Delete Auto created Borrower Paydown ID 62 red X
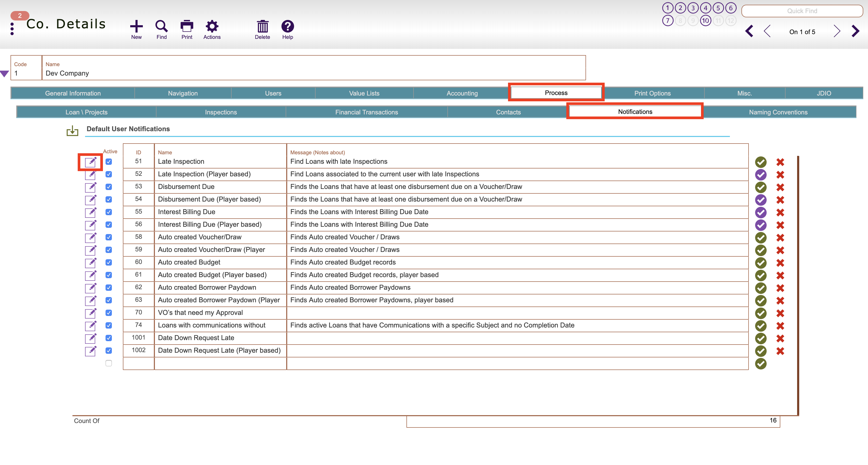 780,288
